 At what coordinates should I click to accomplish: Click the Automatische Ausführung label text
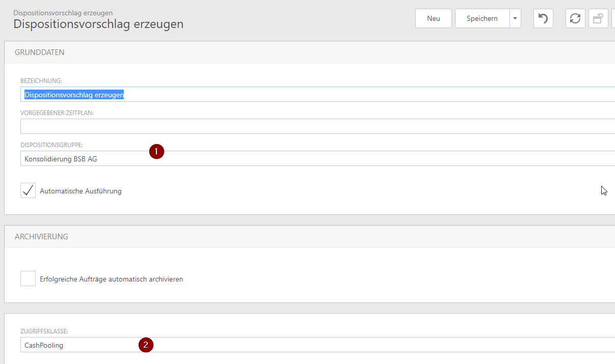coord(81,191)
